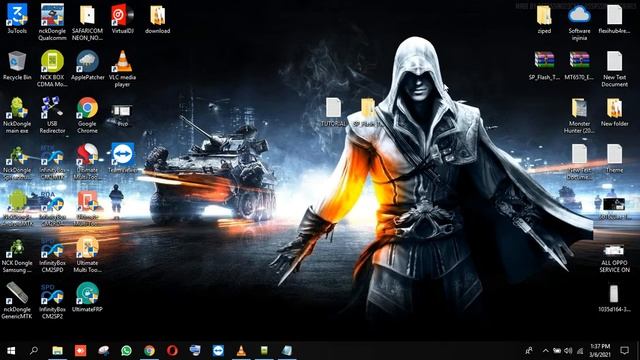Open File Explorer from the taskbar
Screen dimensions: 640x360
tap(58, 351)
